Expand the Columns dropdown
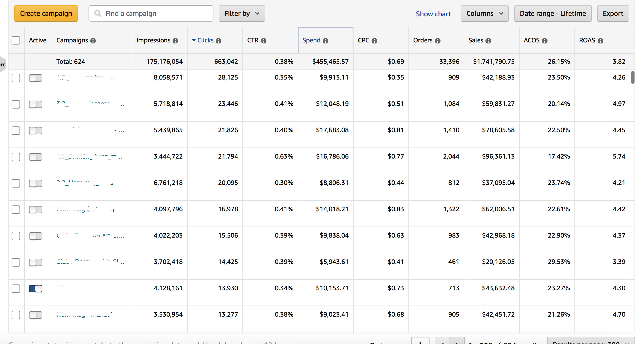Viewport: 644px width, 344px height. click(x=484, y=13)
